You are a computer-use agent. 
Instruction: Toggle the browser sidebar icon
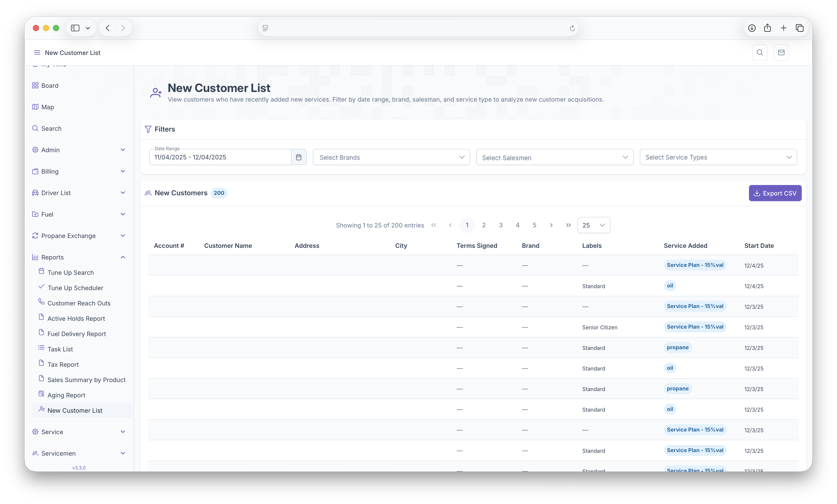tap(75, 28)
